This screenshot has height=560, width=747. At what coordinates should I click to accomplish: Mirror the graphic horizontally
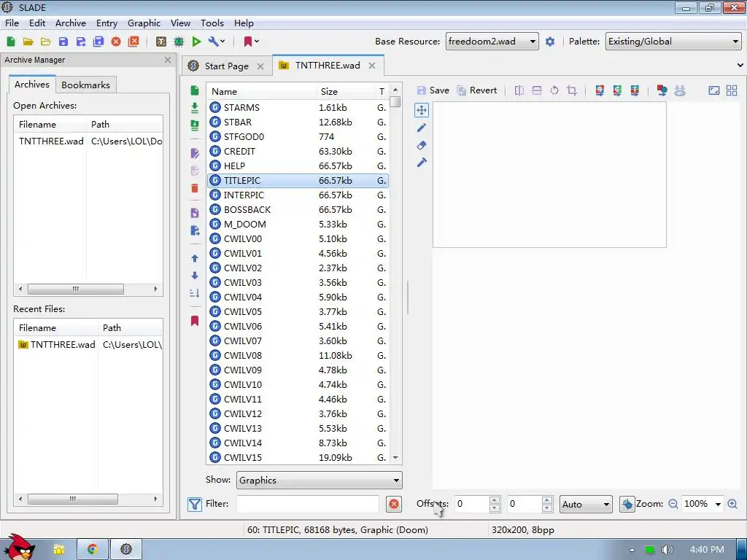coord(519,90)
